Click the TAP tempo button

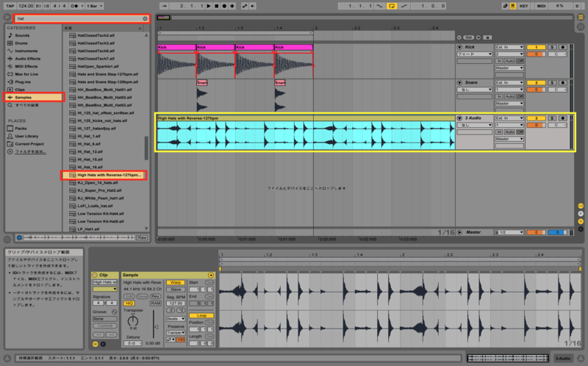click(10, 6)
